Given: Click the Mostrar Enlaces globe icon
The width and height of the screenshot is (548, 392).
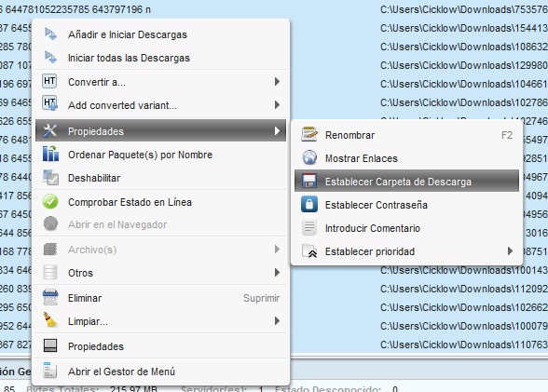Looking at the screenshot, I should (x=309, y=157).
